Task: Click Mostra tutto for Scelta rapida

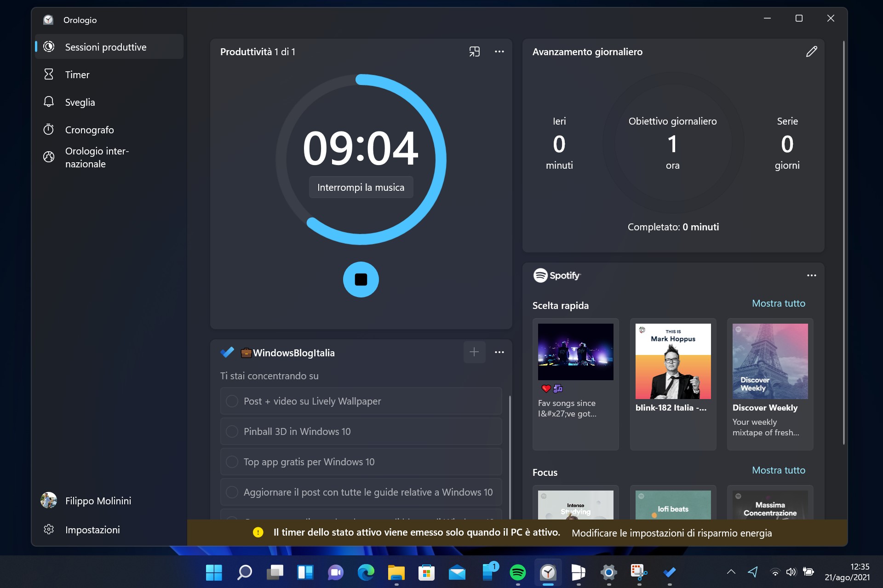Action: pyautogui.click(x=779, y=303)
